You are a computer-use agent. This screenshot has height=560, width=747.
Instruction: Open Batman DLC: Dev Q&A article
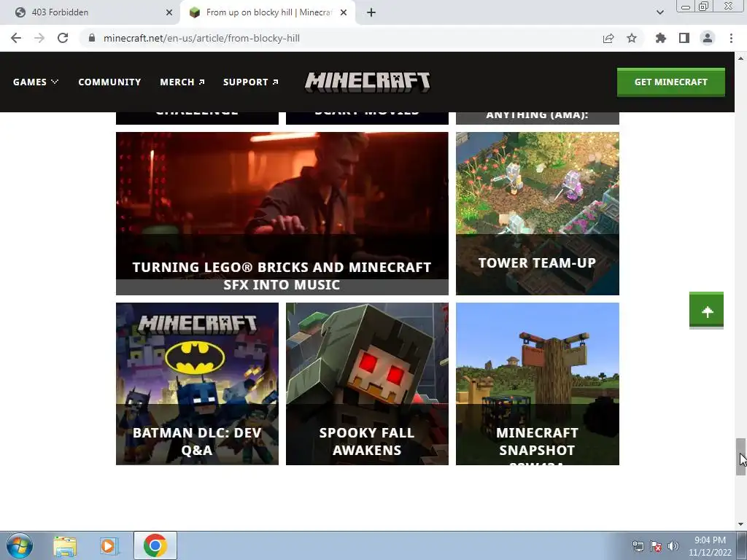coord(197,384)
